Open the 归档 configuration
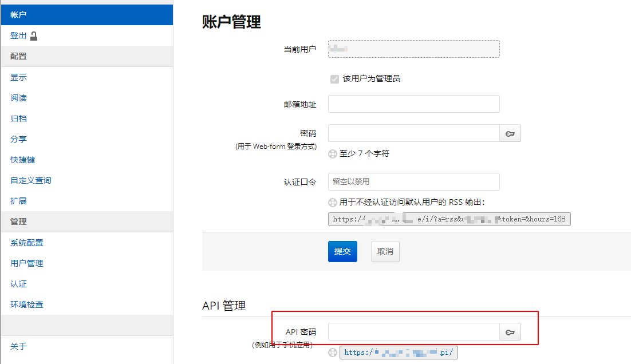Image resolution: width=631 pixels, height=364 pixels. 18,118
